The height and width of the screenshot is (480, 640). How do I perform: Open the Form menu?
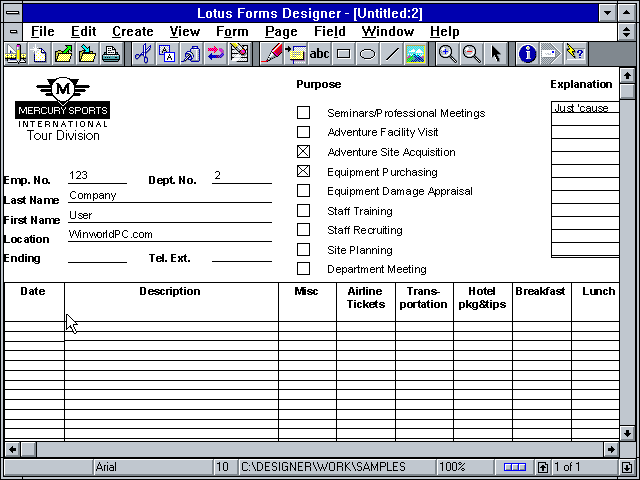pos(232,32)
